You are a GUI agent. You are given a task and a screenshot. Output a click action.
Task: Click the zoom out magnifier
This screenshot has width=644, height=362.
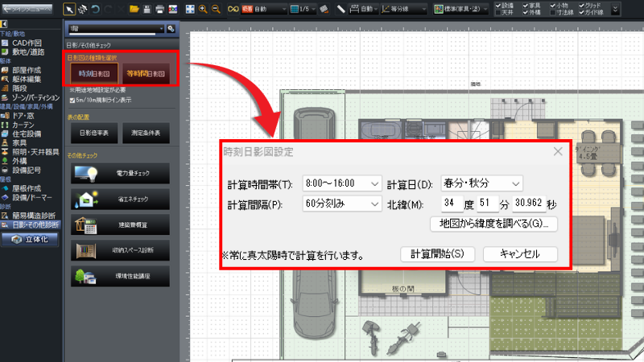[x=216, y=9]
